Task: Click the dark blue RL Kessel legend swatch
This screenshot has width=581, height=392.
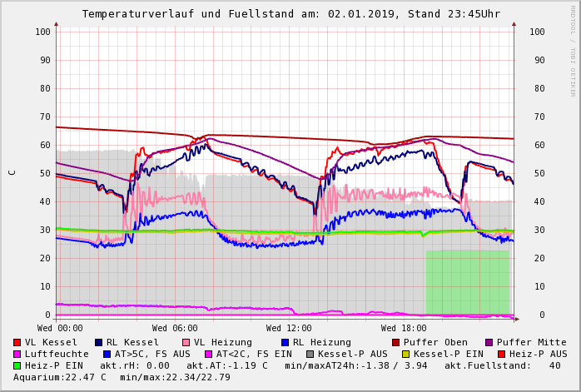Action: [x=99, y=342]
